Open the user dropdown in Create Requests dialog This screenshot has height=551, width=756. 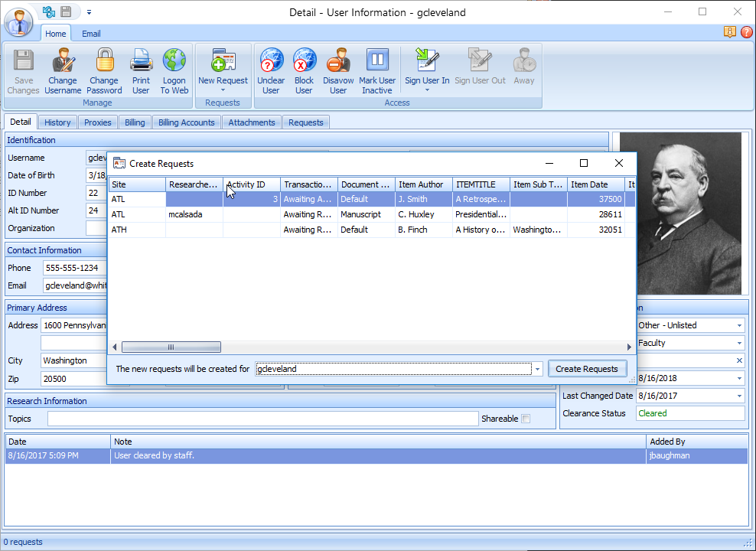[x=536, y=368]
